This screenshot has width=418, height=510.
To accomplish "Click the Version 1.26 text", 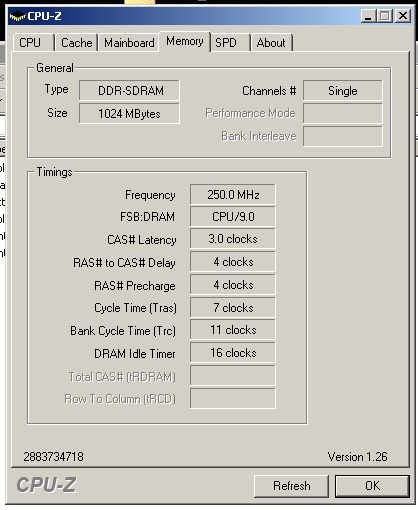I will click(357, 457).
